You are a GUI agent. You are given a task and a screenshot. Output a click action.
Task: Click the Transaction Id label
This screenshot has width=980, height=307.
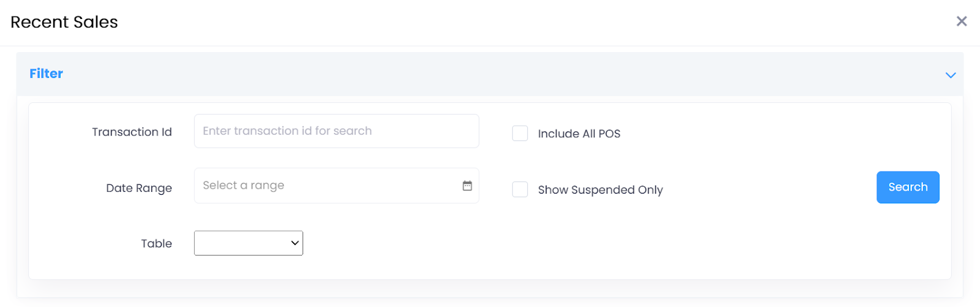[132, 132]
